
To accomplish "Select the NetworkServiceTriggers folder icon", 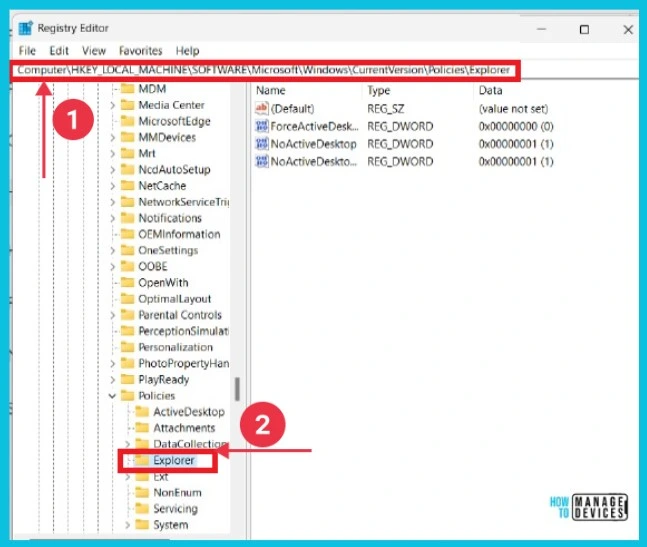I will (x=128, y=202).
